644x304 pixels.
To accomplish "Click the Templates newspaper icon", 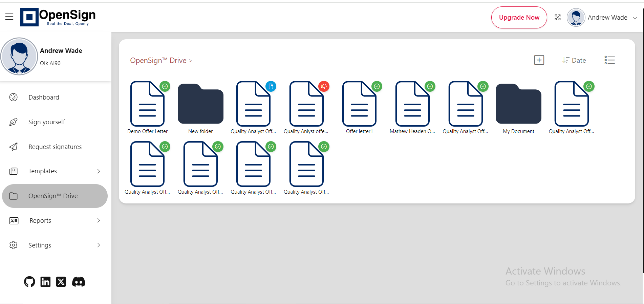I will [14, 171].
